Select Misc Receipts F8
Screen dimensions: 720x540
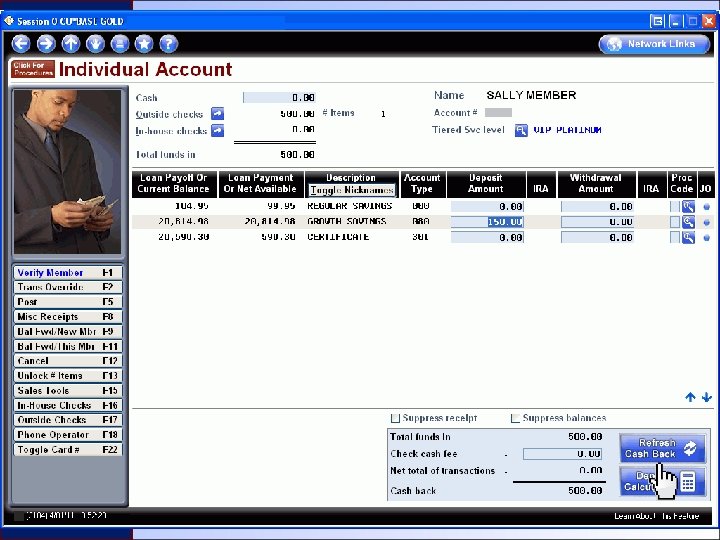68,317
